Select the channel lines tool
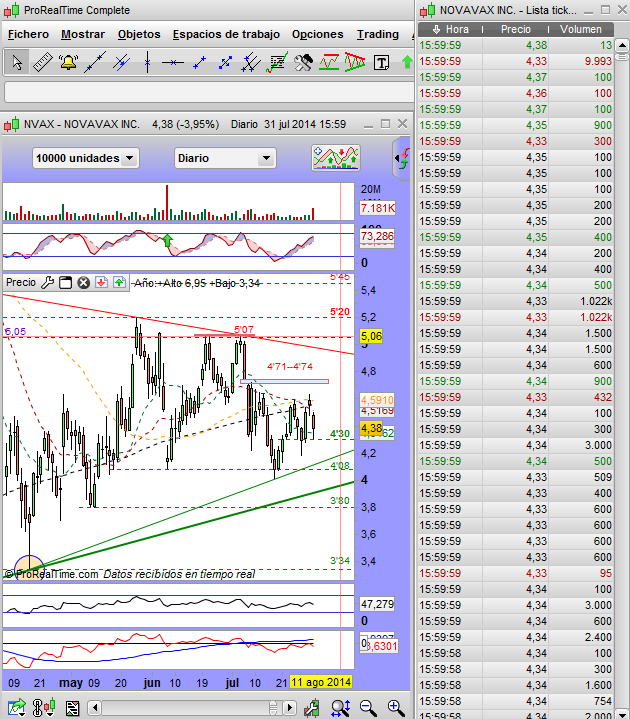 tap(251, 62)
